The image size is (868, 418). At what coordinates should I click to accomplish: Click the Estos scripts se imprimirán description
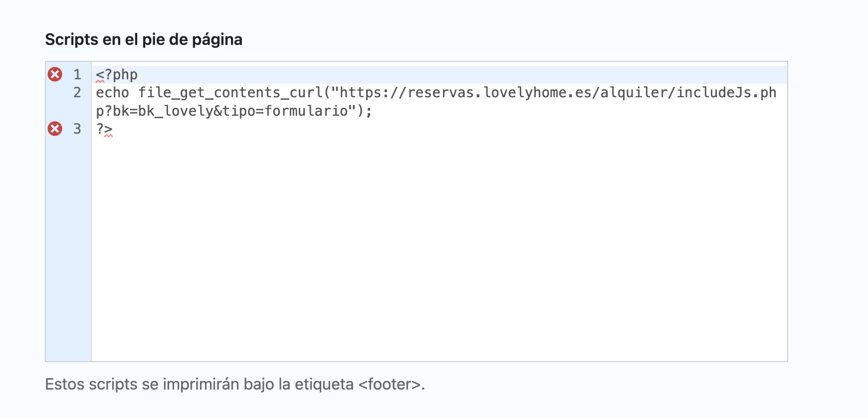pyautogui.click(x=235, y=384)
